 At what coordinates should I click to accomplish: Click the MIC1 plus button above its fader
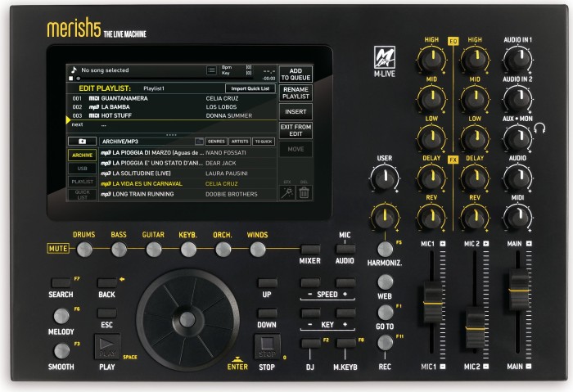tap(443, 243)
